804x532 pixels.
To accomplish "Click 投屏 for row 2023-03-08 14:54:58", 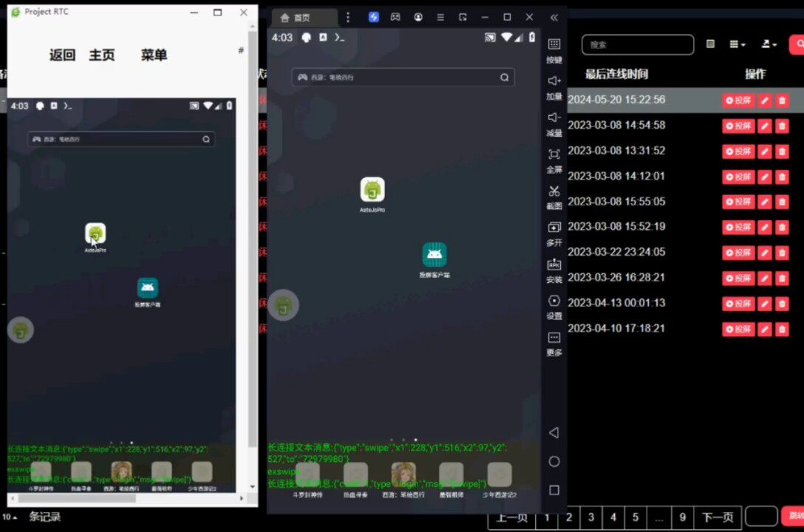I will tap(738, 126).
